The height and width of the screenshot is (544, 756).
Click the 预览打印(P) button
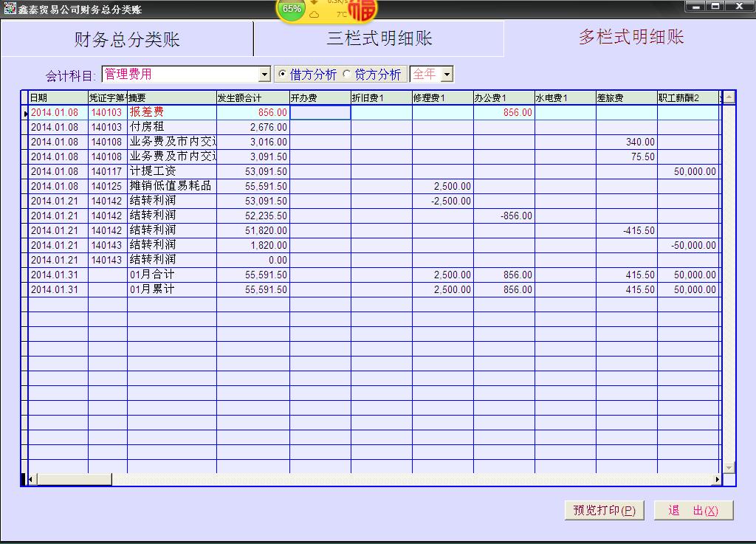click(604, 510)
